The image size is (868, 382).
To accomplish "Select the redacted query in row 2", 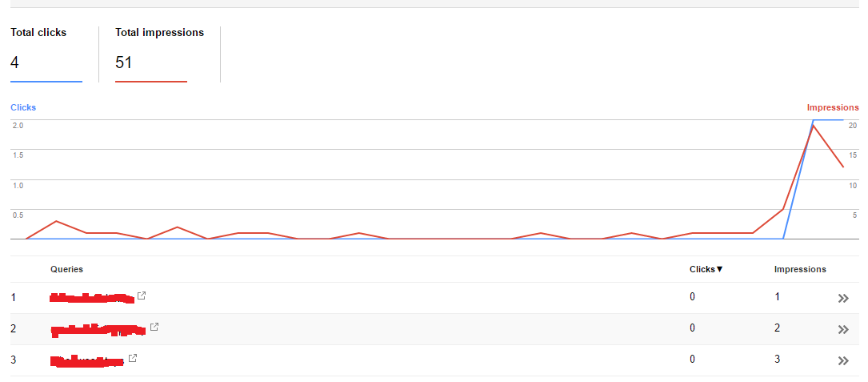I will pos(98,330).
